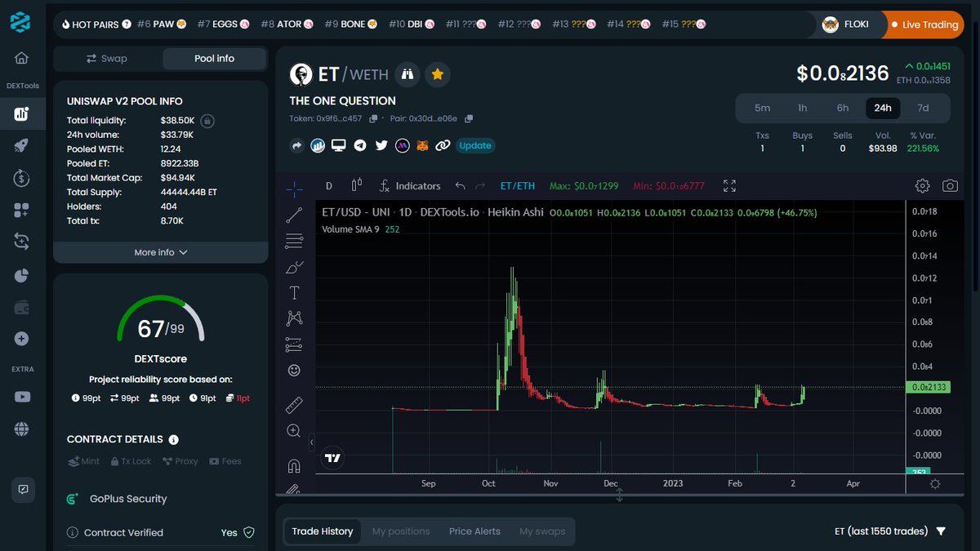Image resolution: width=980 pixels, height=551 pixels.
Task: Expand More info in pool panel
Action: 161,252
